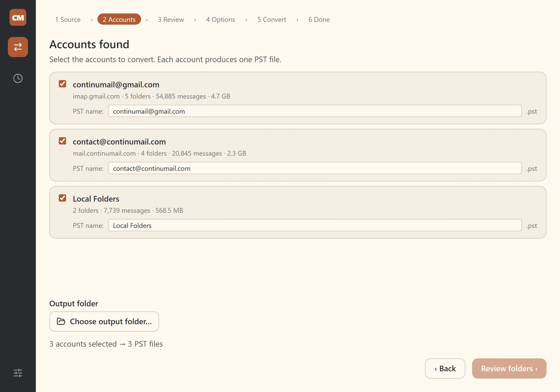Click "mail.continumail.com · 4 folders" details line

coord(160,153)
